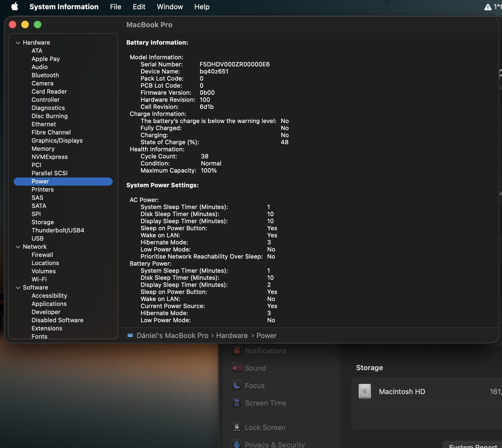Click the System Report button
This screenshot has height=448, width=502.
coord(473,445)
